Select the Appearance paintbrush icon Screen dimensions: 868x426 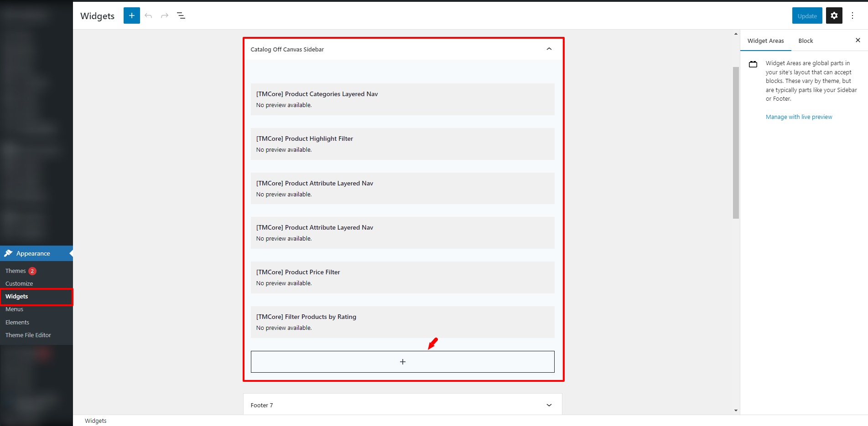click(x=9, y=253)
